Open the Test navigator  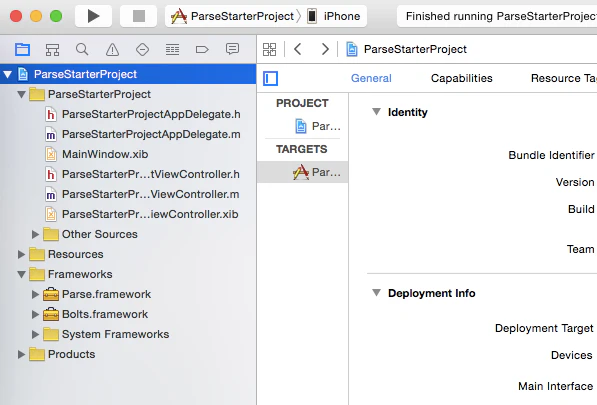(142, 49)
